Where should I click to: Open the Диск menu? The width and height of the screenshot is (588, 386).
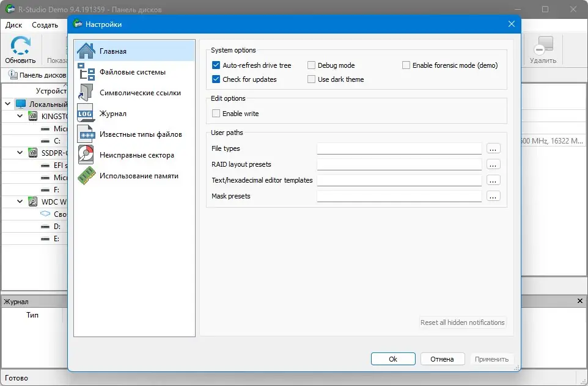tap(13, 25)
